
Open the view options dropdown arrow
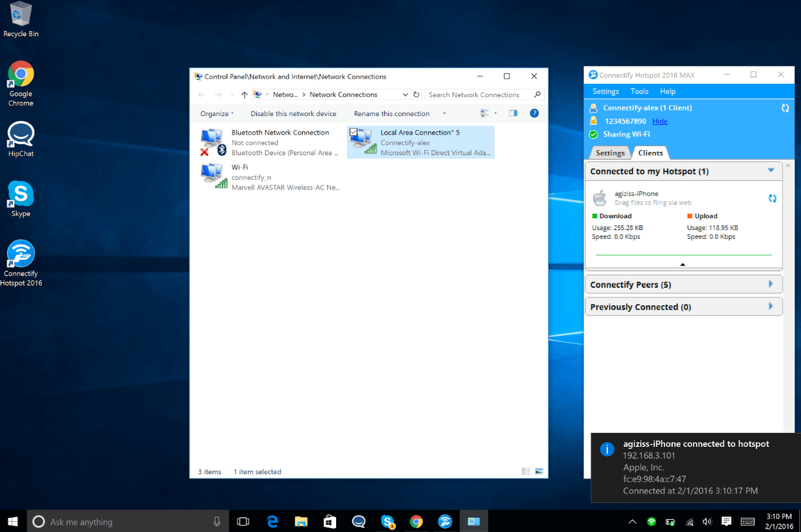[x=495, y=113]
